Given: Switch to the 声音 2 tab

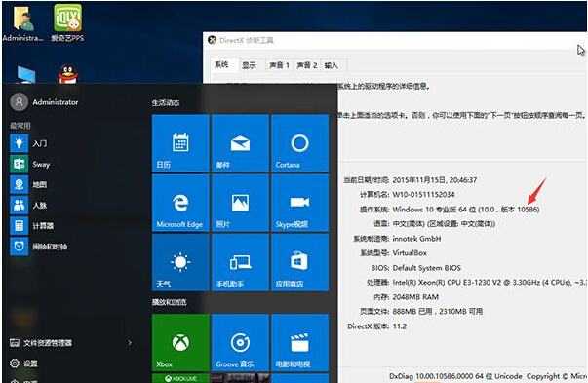Looking at the screenshot, I should click(307, 65).
